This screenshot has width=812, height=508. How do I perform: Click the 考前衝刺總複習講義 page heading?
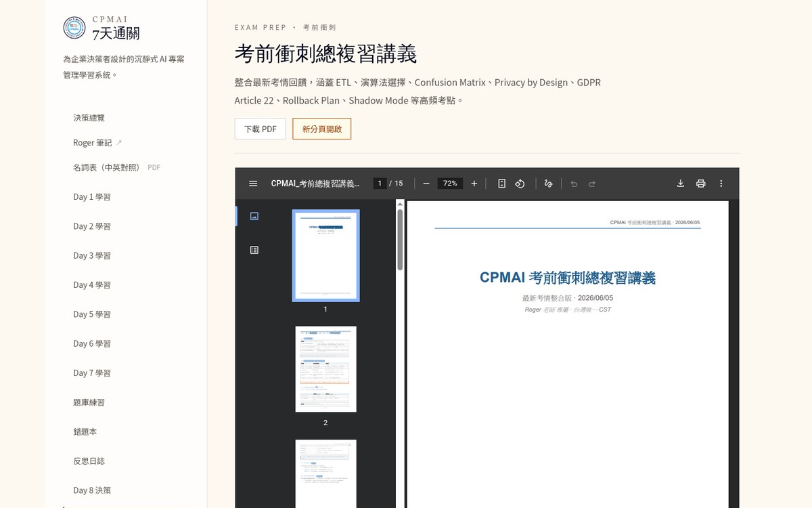tap(325, 54)
